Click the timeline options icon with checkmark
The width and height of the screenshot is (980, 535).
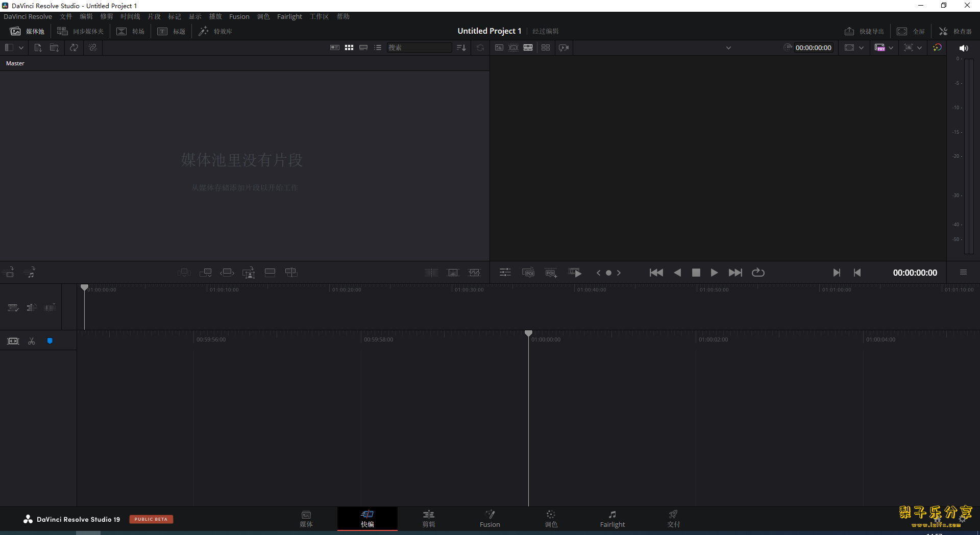(13, 307)
